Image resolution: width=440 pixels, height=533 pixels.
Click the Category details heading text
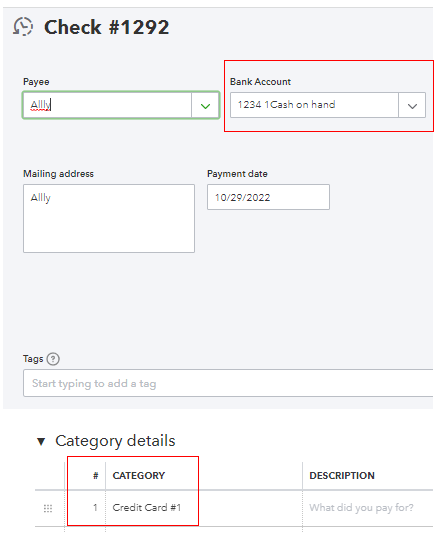[x=115, y=441]
